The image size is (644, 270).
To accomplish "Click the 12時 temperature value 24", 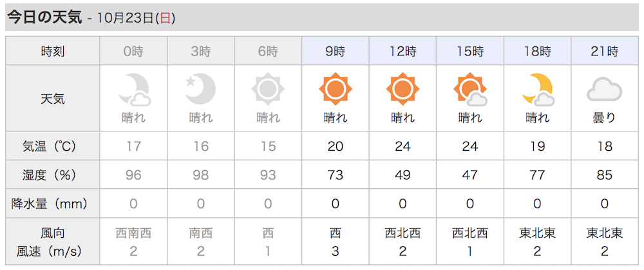I will point(402,146).
